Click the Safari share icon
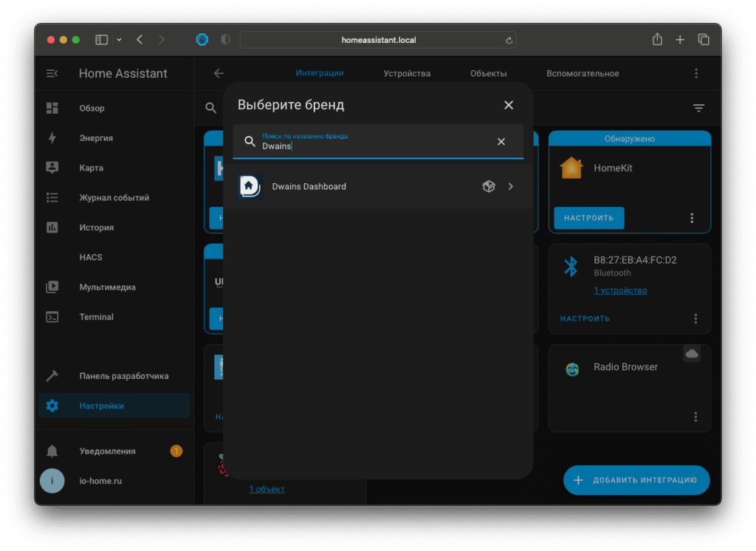The image size is (756, 551). [x=657, y=39]
